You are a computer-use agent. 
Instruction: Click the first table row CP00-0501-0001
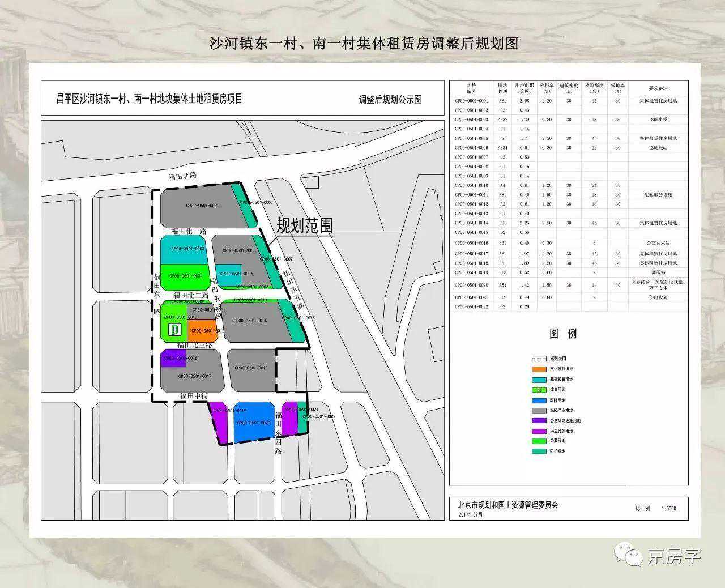coord(569,100)
